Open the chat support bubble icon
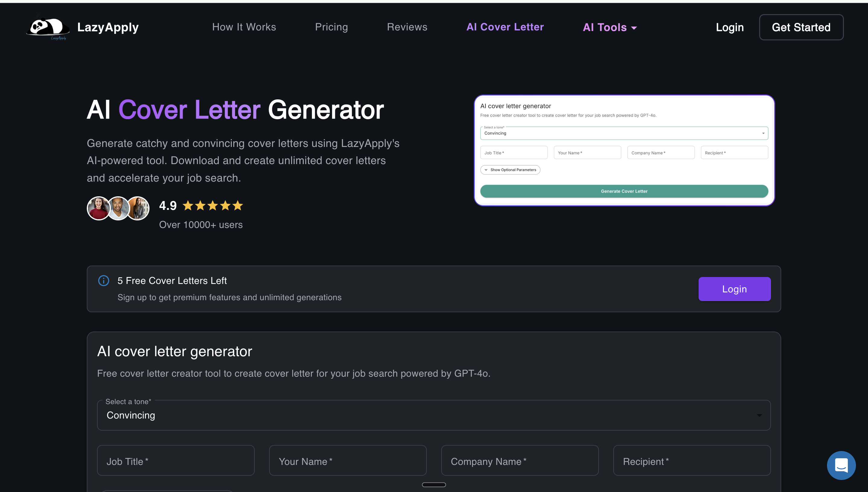Image resolution: width=868 pixels, height=492 pixels. 841,465
